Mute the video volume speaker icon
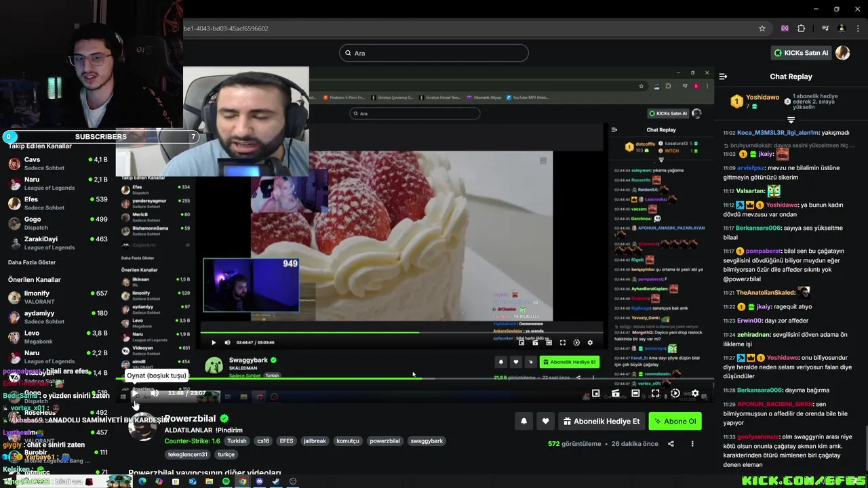This screenshot has height=488, width=868. click(x=155, y=393)
